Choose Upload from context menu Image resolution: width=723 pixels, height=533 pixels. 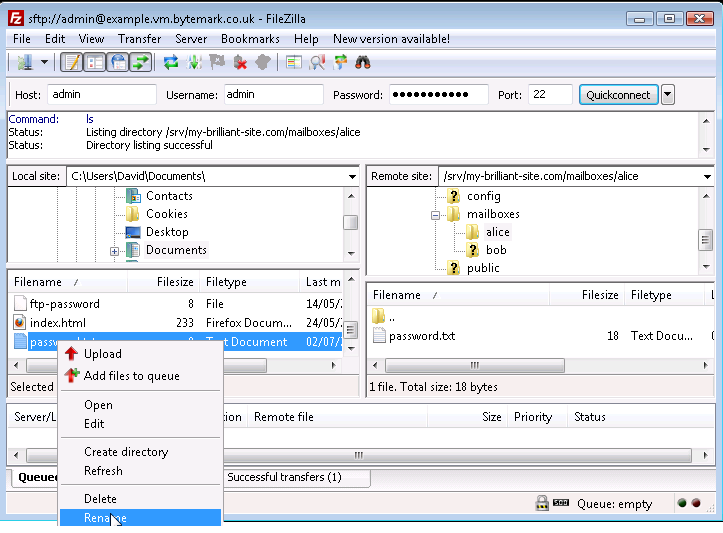[x=140, y=354]
